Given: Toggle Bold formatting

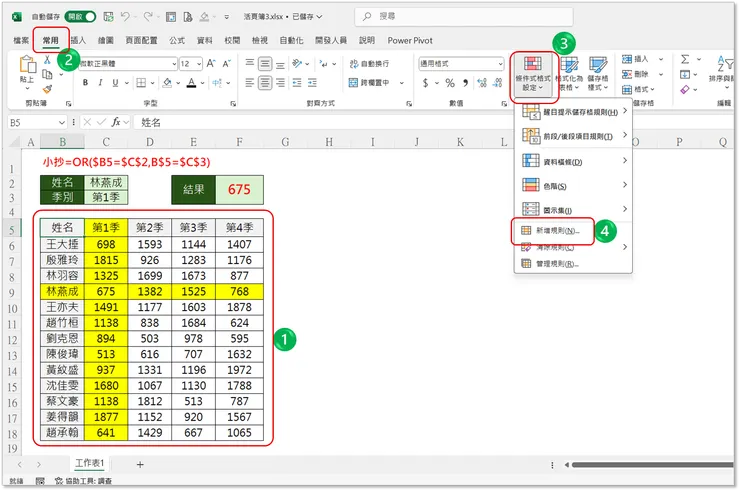Looking at the screenshot, I should [85, 83].
